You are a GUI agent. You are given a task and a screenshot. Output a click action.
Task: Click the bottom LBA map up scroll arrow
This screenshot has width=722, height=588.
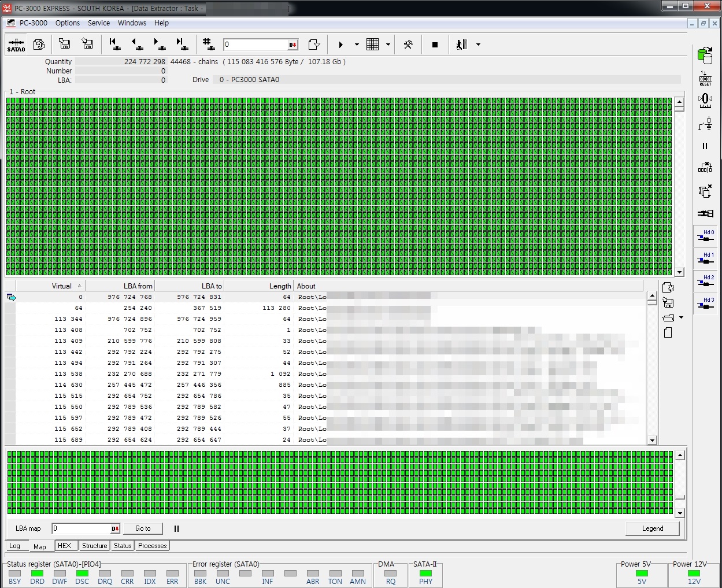(x=680, y=455)
